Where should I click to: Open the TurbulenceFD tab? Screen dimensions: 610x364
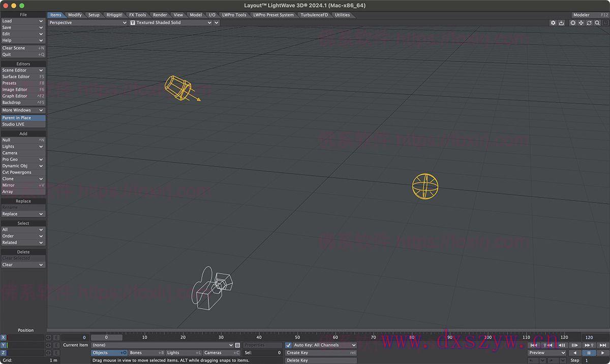[314, 15]
